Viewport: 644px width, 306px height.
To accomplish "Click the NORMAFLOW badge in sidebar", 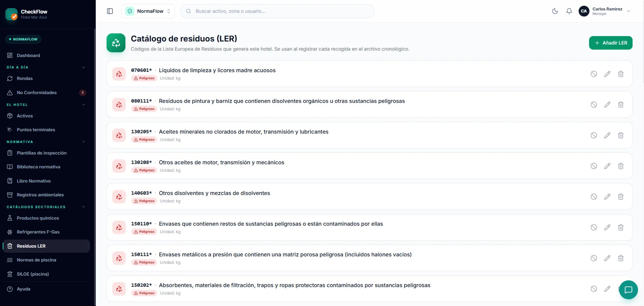I will click(x=23, y=39).
